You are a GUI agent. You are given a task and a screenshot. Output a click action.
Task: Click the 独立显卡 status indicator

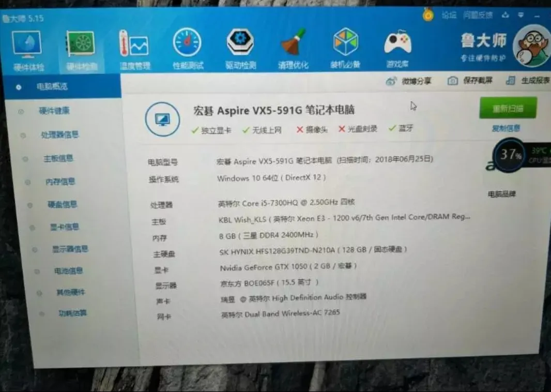tap(211, 130)
